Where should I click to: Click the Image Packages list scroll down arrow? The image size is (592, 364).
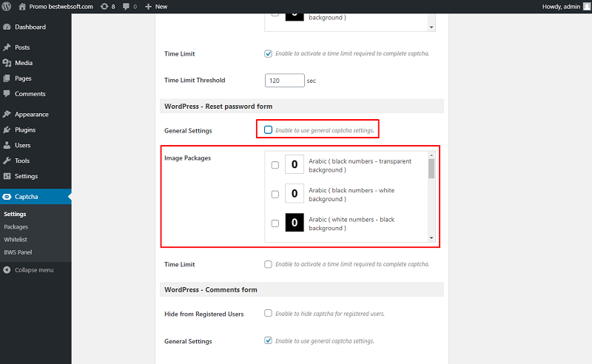pyautogui.click(x=431, y=238)
